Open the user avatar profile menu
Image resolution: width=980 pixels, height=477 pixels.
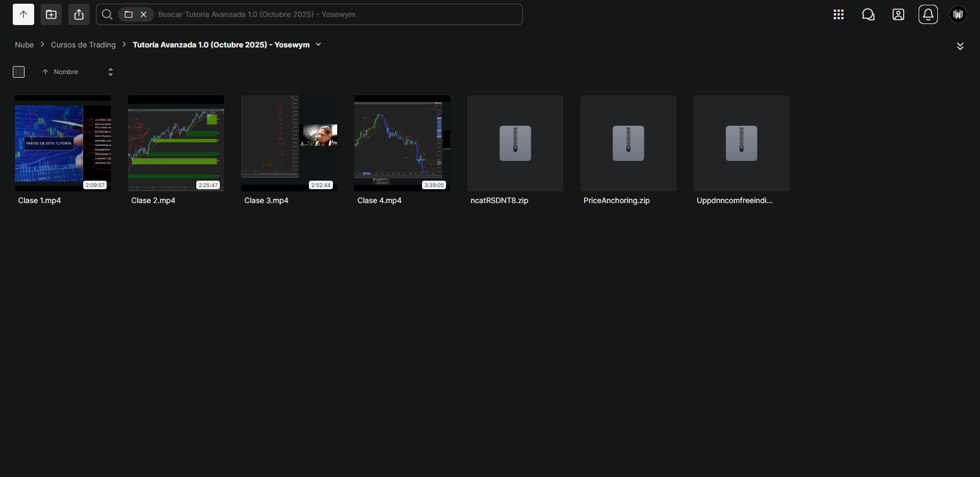coord(958,14)
